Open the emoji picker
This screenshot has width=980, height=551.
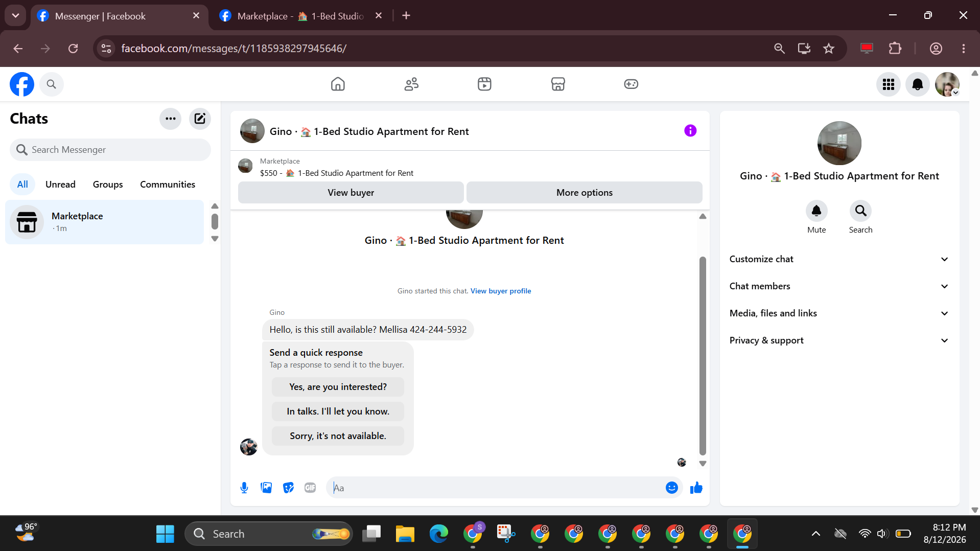pos(672,488)
